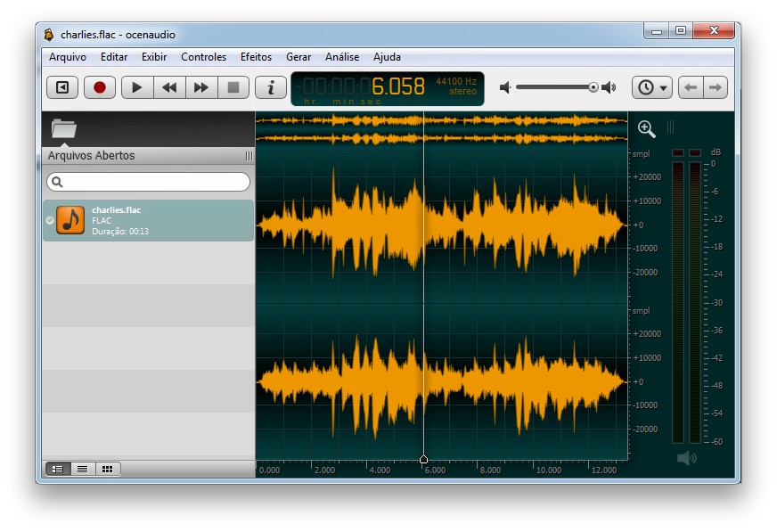The width and height of the screenshot is (777, 532).
Task: Play the charlies.flac audio file
Action: 135,86
